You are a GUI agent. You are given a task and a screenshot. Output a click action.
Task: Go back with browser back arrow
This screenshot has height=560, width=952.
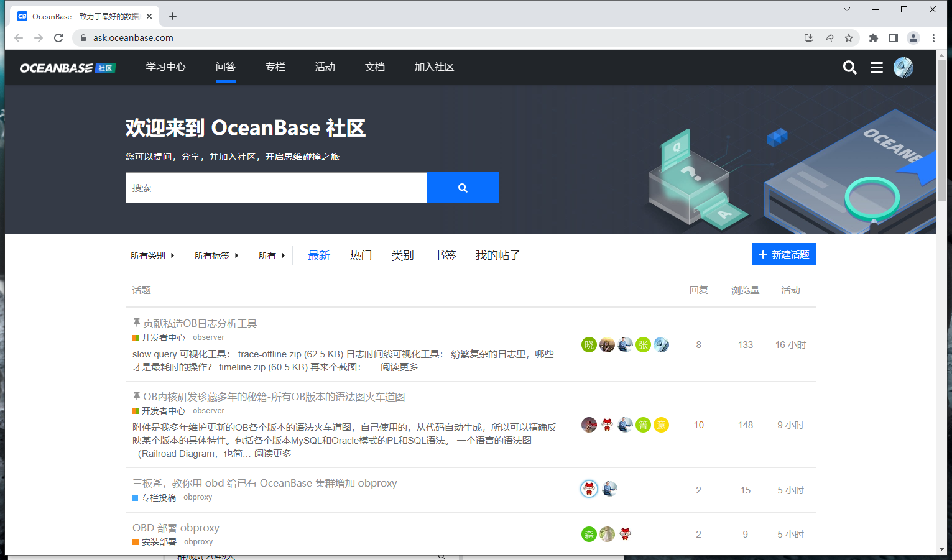(x=19, y=38)
